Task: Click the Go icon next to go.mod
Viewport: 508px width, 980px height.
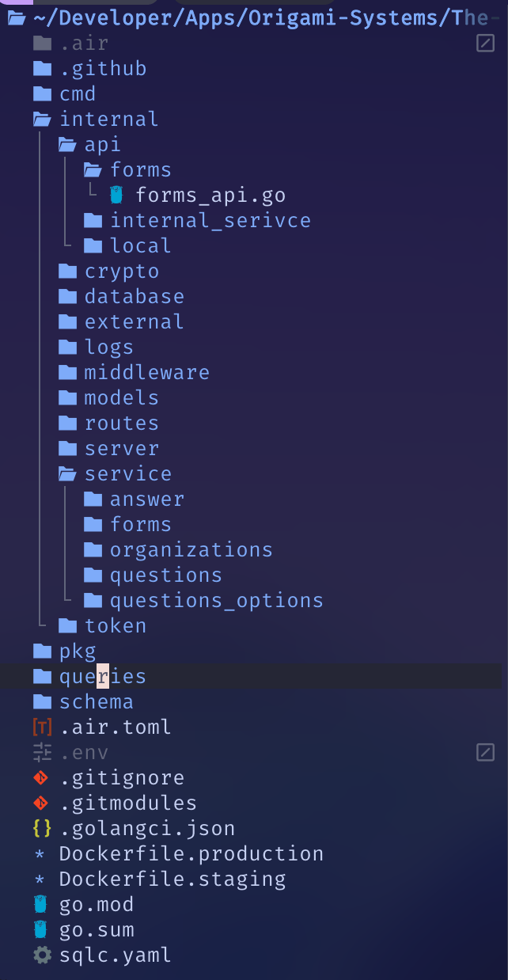Action: (x=42, y=904)
